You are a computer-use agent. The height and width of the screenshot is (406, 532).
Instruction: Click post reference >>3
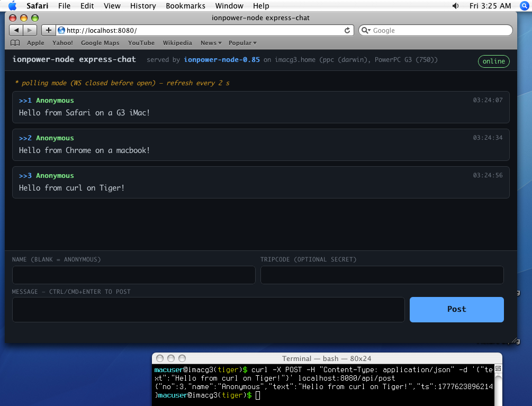[25, 176]
